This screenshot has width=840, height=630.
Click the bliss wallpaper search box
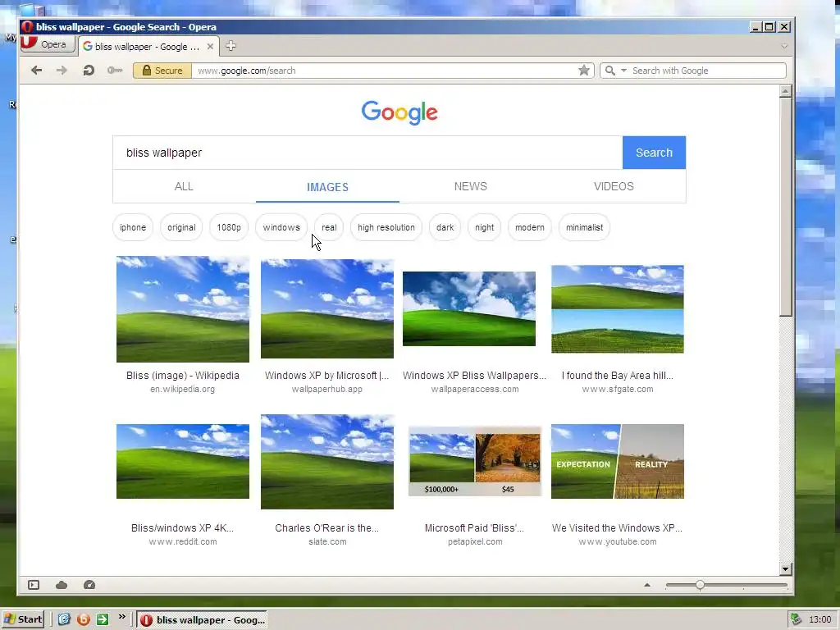pyautogui.click(x=367, y=153)
